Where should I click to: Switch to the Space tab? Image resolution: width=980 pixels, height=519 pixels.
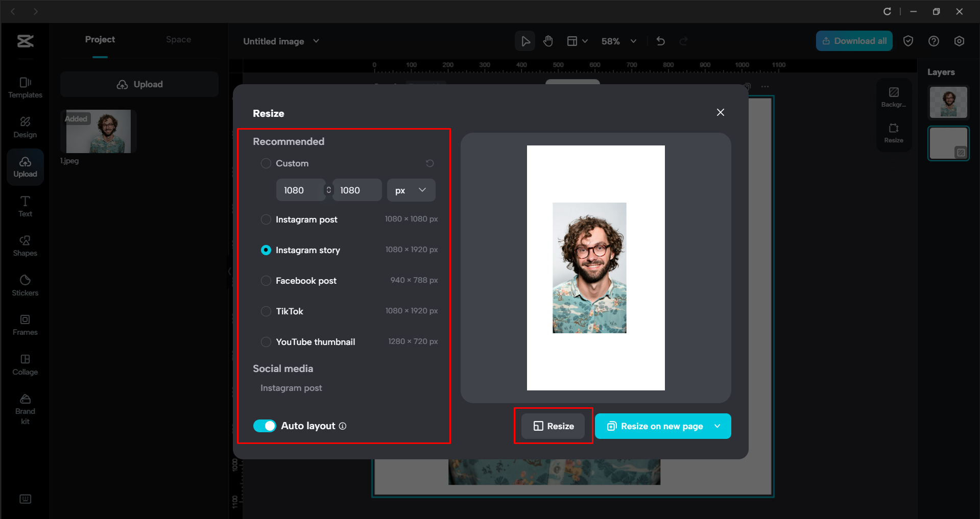(x=178, y=39)
